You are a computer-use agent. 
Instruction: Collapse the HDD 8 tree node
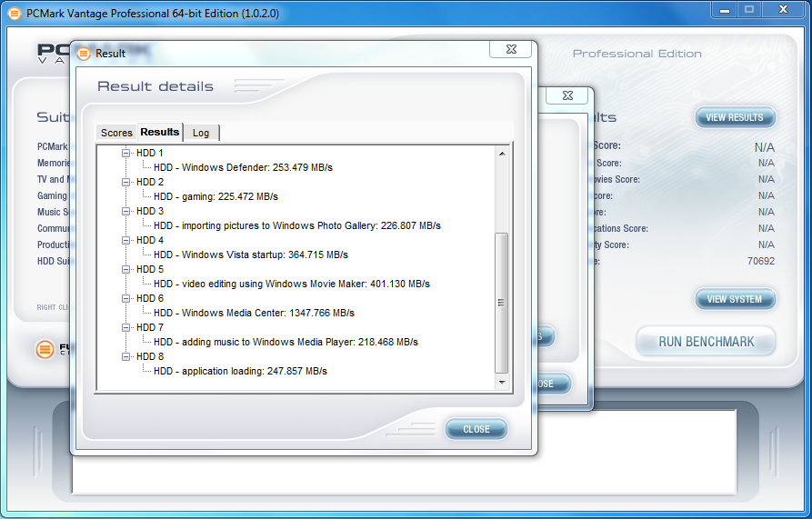click(x=125, y=356)
